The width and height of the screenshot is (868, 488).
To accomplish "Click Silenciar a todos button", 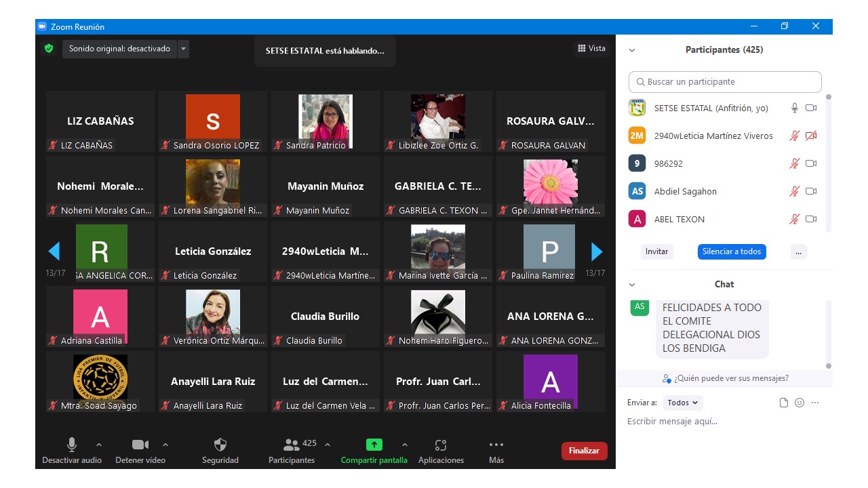I will tap(732, 251).
